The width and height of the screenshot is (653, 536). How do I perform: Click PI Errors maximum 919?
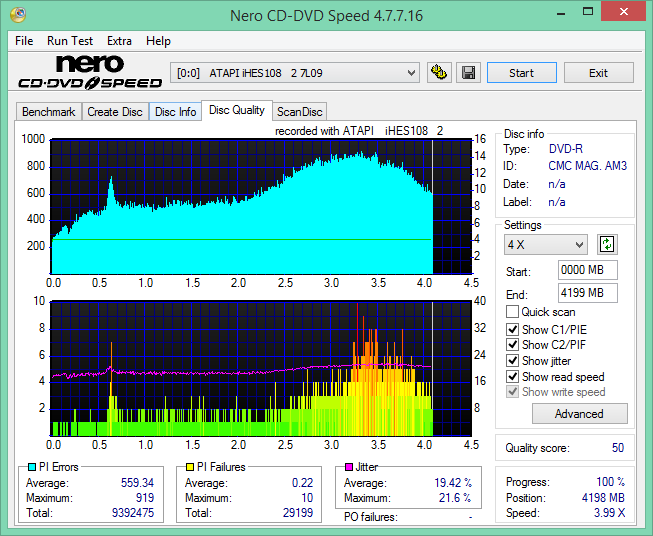pos(145,498)
